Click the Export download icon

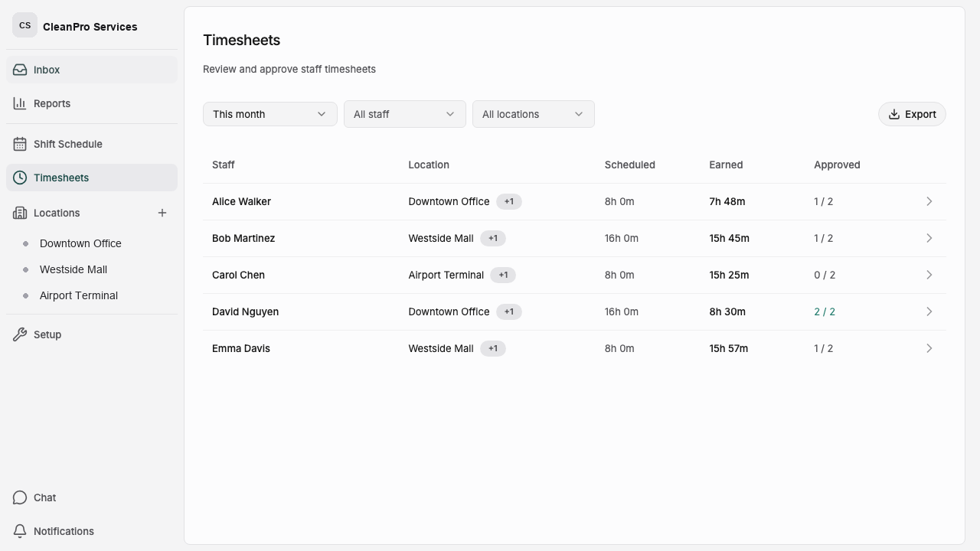(x=893, y=114)
